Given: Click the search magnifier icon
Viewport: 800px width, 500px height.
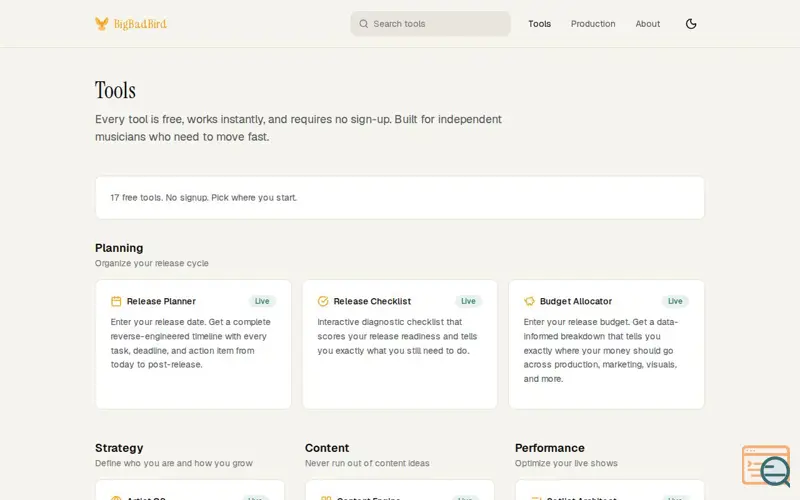Looking at the screenshot, I should [x=363, y=24].
